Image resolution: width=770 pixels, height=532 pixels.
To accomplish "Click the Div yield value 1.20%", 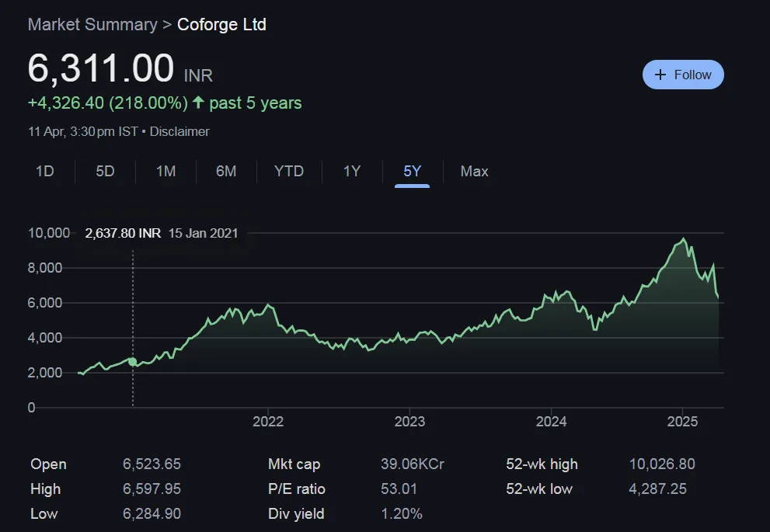I will coord(402,514).
